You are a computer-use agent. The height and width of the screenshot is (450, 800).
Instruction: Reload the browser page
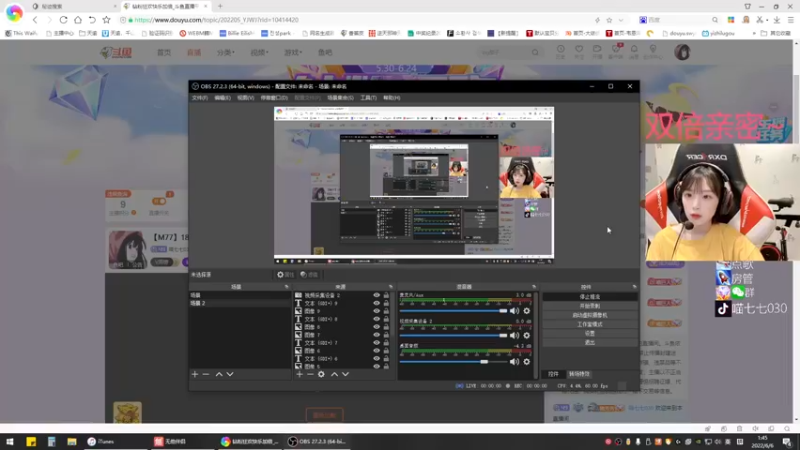63,20
